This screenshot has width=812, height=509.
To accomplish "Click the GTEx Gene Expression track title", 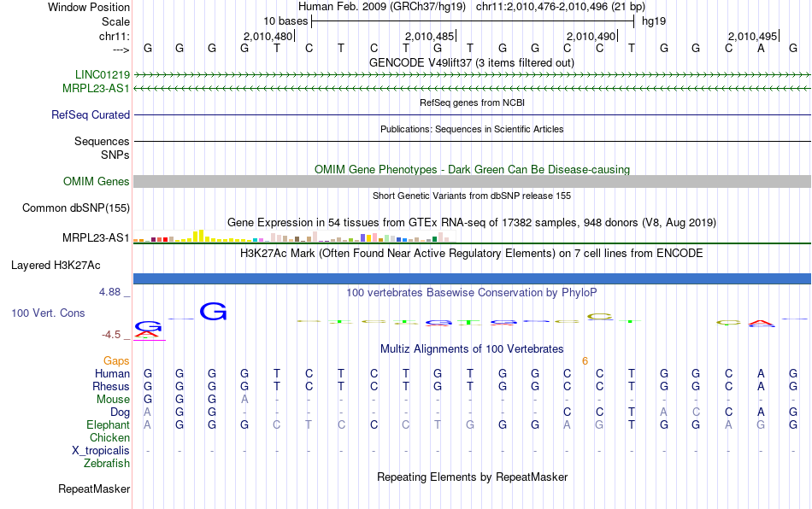I will pos(472,222).
